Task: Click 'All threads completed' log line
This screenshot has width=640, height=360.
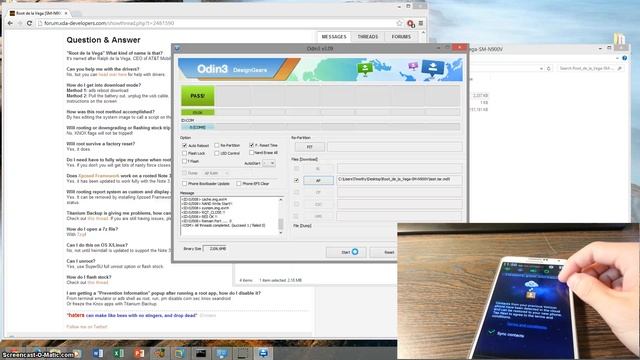Action: [x=224, y=225]
